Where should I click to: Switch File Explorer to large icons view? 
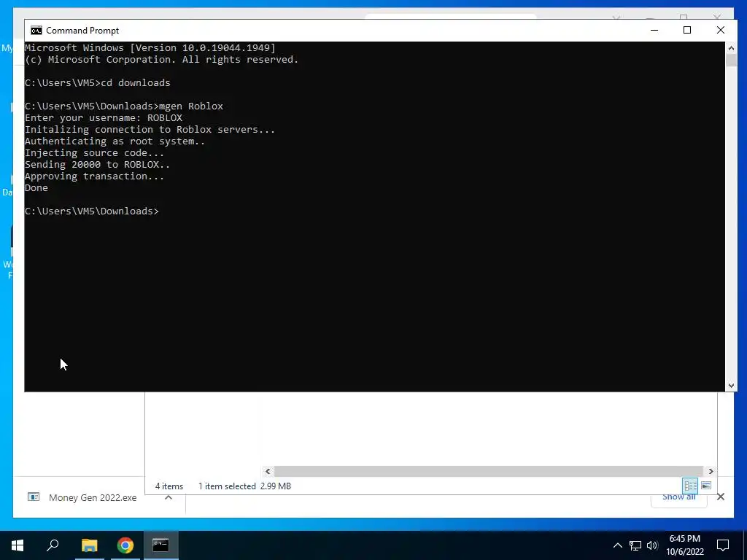click(x=706, y=485)
